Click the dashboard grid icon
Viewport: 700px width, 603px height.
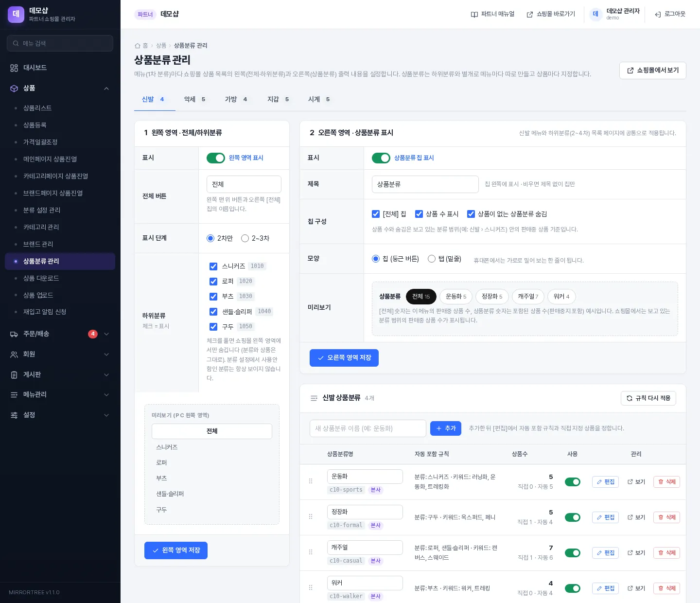[14, 68]
